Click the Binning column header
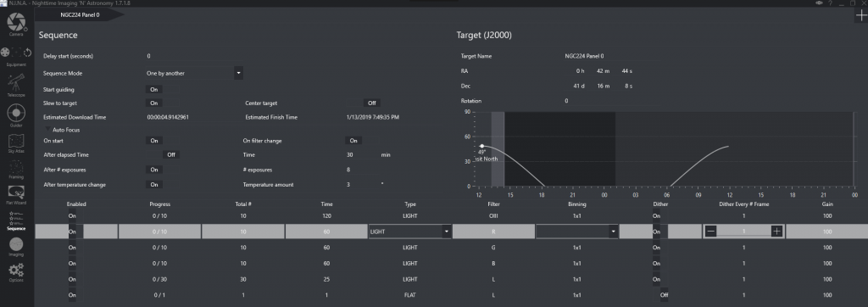Image resolution: width=868 pixels, height=307 pixels. (576, 204)
